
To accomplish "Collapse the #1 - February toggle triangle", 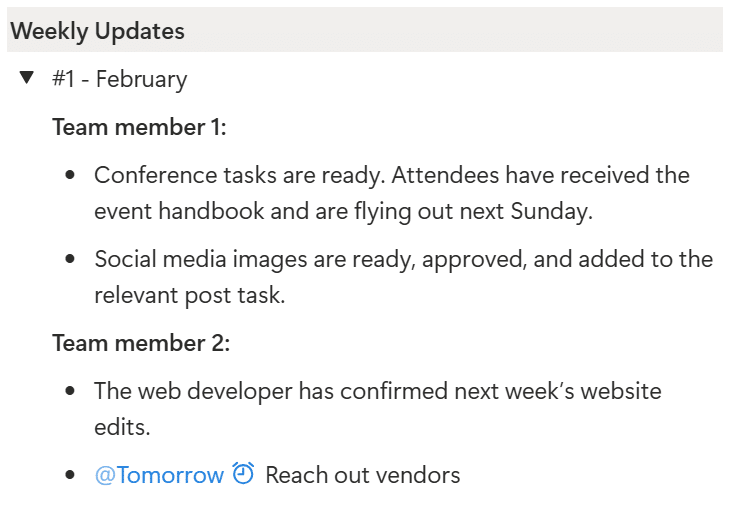I will pos(27,78).
